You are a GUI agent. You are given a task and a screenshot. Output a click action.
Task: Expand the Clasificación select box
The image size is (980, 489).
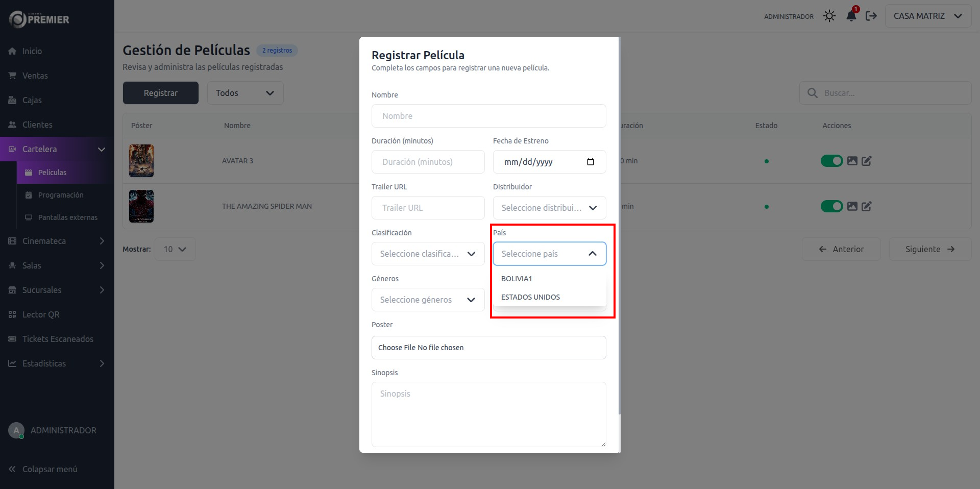pos(428,254)
